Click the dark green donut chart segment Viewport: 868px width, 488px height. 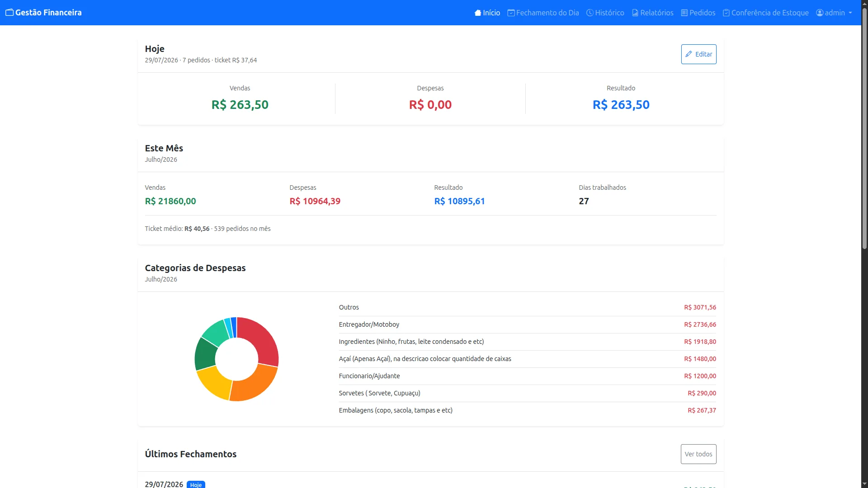click(205, 354)
